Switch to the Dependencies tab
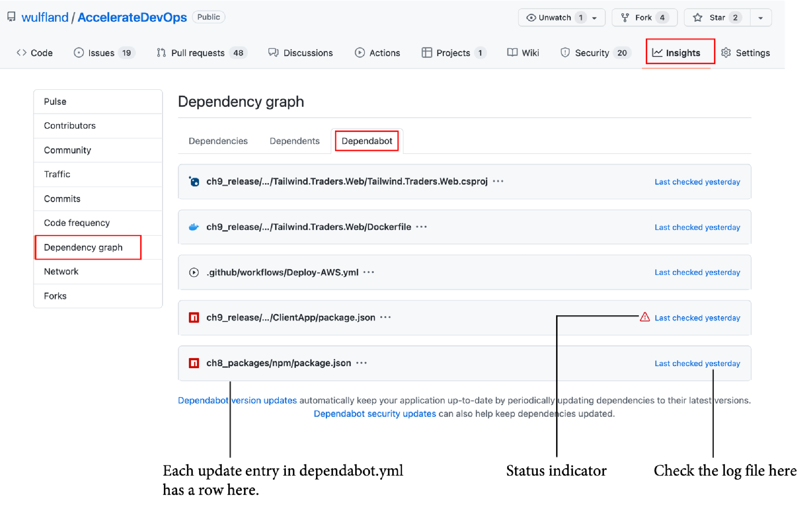This screenshot has height=510, width=812. [218, 141]
